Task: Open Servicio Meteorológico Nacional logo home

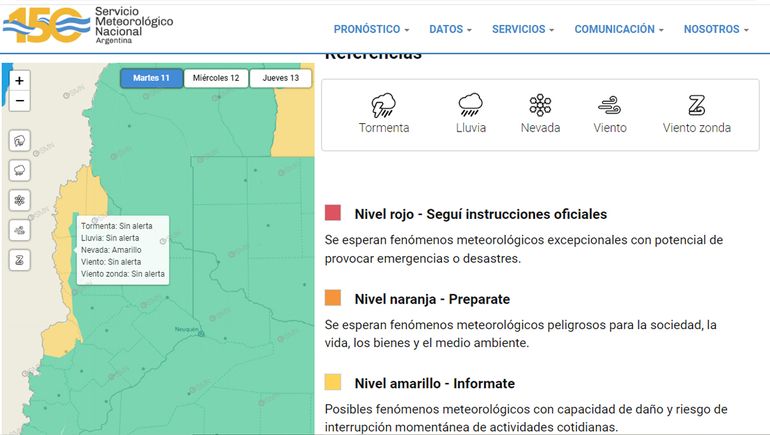Action: tap(88, 26)
